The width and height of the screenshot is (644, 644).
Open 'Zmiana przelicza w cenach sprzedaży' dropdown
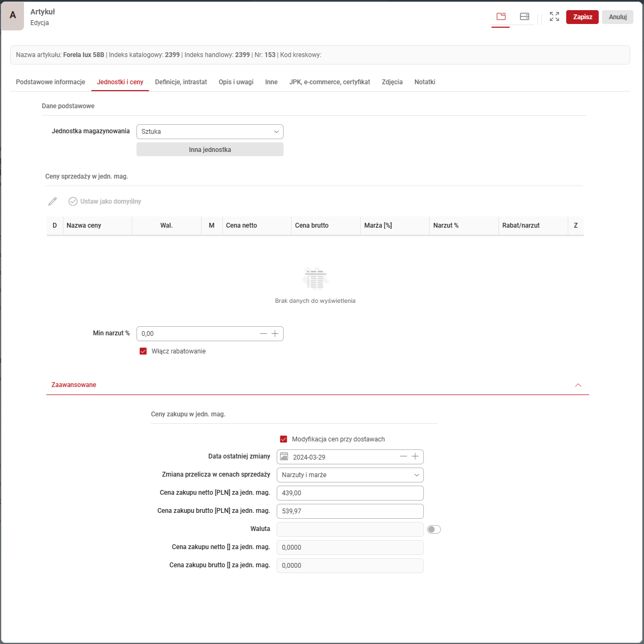click(x=350, y=475)
